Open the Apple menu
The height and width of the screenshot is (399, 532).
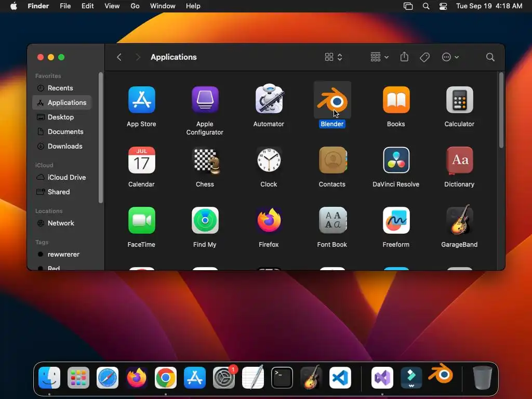click(14, 6)
